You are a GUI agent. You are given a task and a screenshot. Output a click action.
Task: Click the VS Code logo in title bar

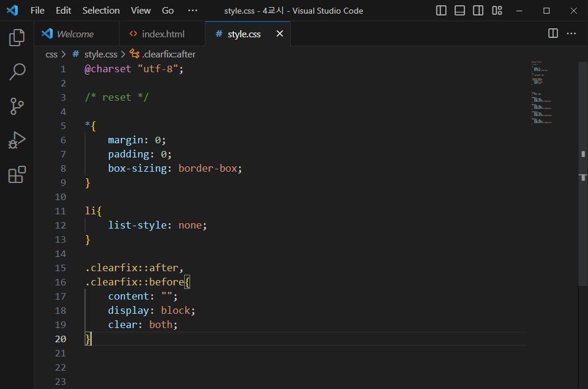12,11
